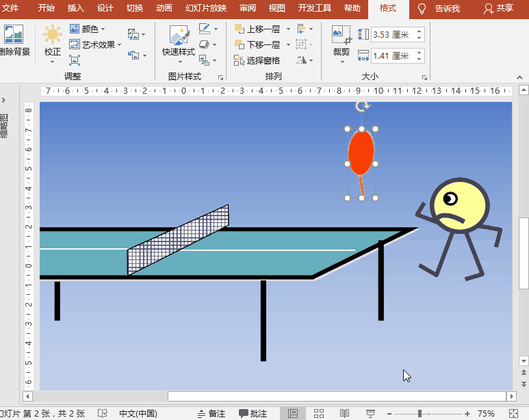Open Size (大小) group dialog launcher
The width and height of the screenshot is (529, 420).
(424, 77)
